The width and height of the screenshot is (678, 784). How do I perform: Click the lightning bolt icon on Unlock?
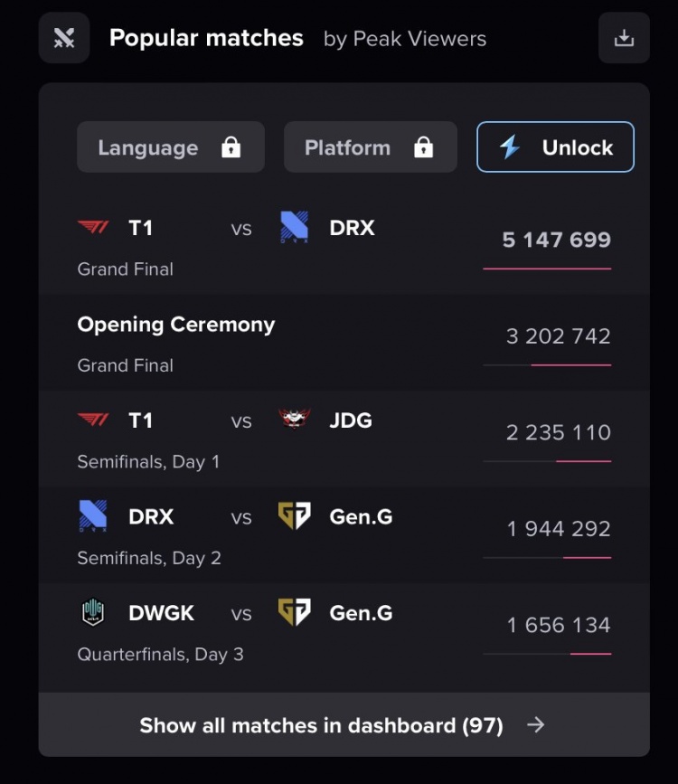pyautogui.click(x=510, y=147)
